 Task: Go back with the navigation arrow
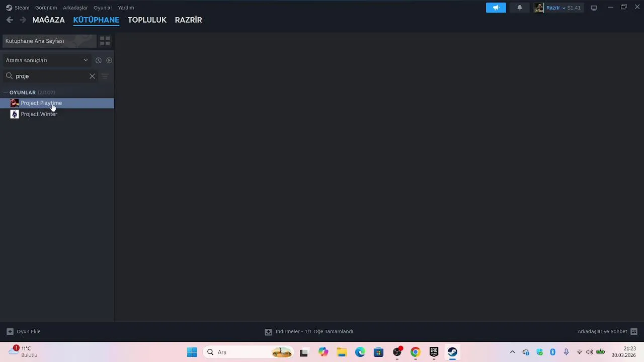[10, 20]
